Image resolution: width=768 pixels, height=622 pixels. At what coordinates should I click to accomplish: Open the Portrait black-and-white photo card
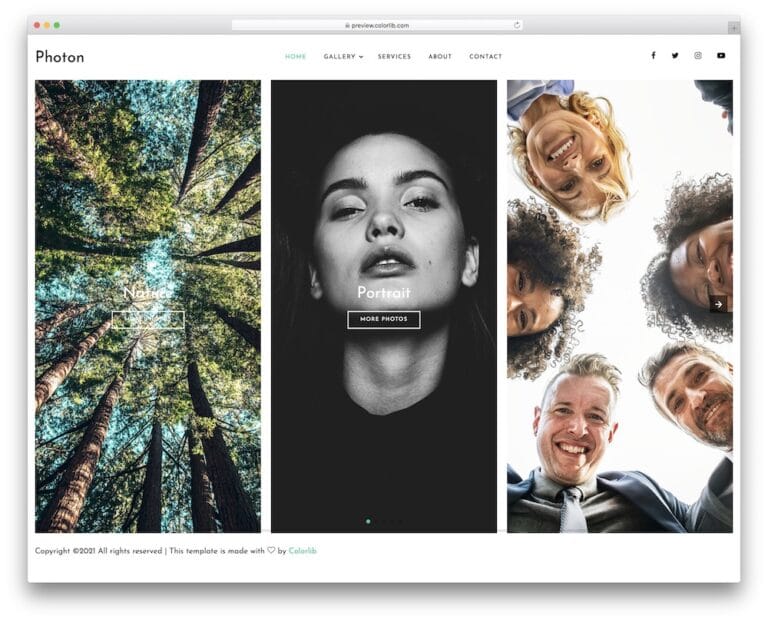click(x=384, y=306)
